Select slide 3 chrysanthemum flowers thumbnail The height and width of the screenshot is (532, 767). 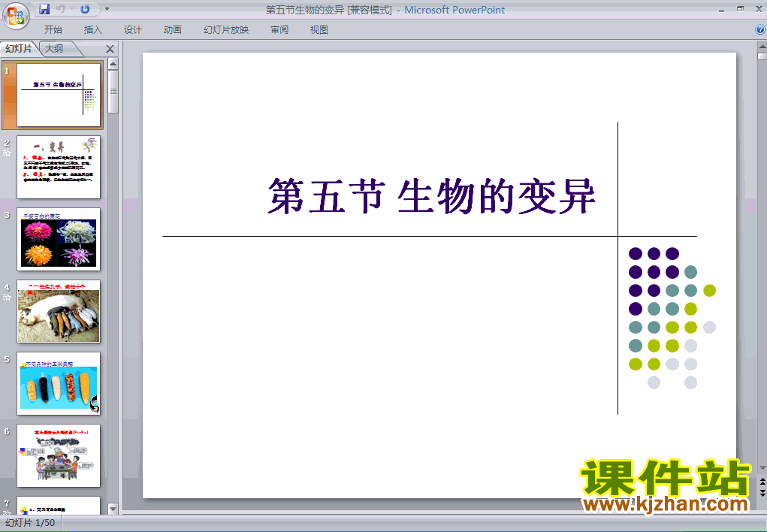tap(59, 240)
